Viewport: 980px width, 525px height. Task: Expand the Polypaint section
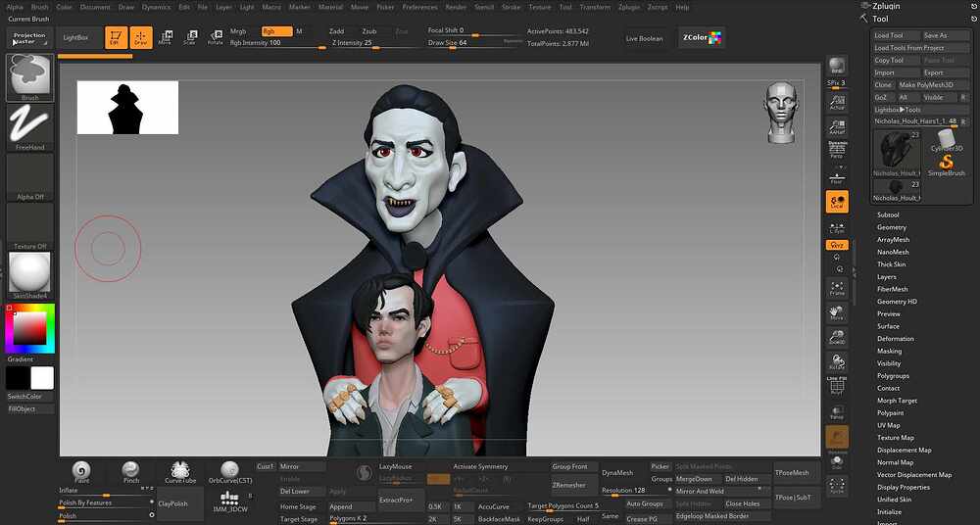890,413
